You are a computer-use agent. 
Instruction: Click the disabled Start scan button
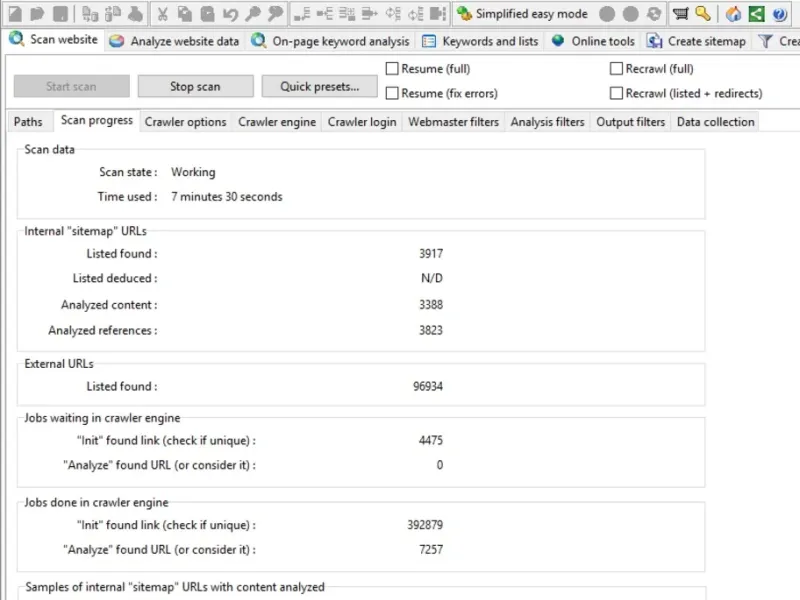point(71,86)
